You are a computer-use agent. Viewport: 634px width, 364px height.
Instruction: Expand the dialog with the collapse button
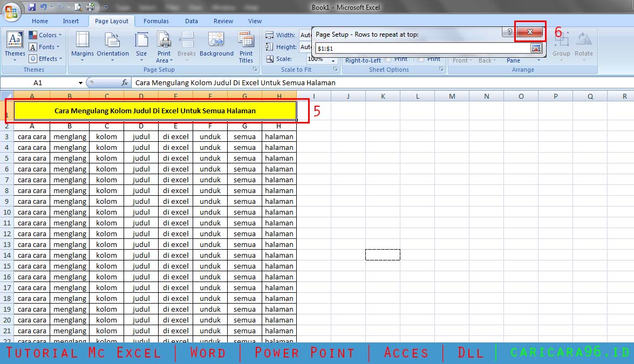pyautogui.click(x=536, y=49)
